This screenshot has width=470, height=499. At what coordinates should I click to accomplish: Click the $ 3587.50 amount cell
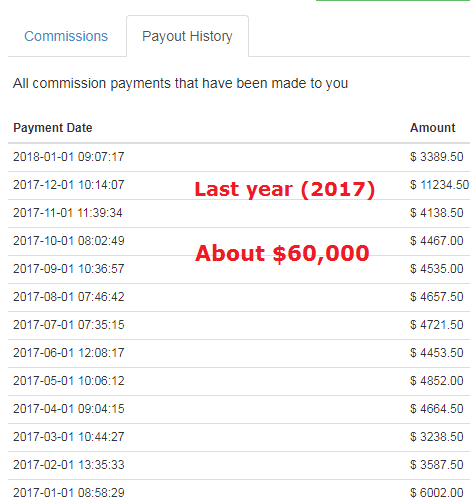coord(437,465)
